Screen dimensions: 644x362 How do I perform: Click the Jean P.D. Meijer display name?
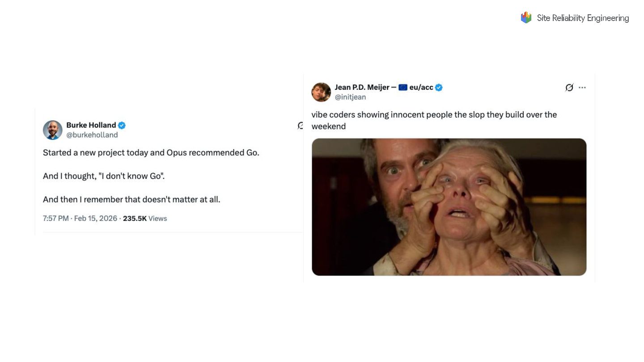[x=362, y=88]
